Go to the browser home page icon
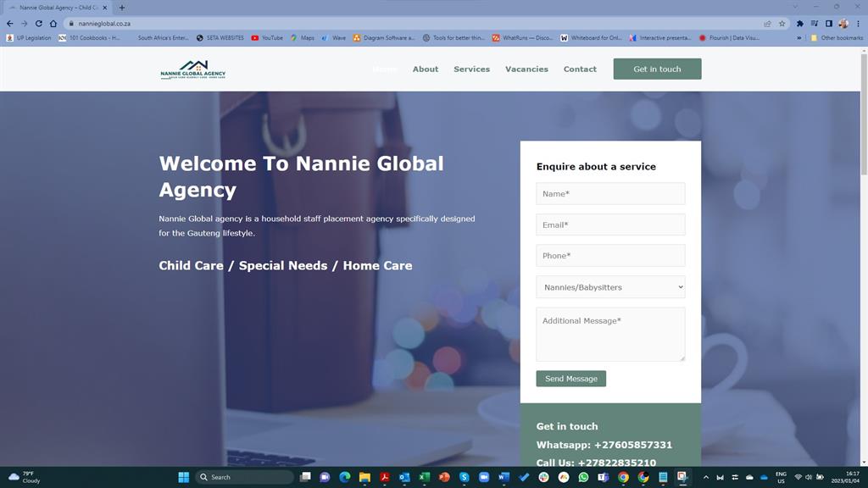The image size is (868, 488). (53, 23)
